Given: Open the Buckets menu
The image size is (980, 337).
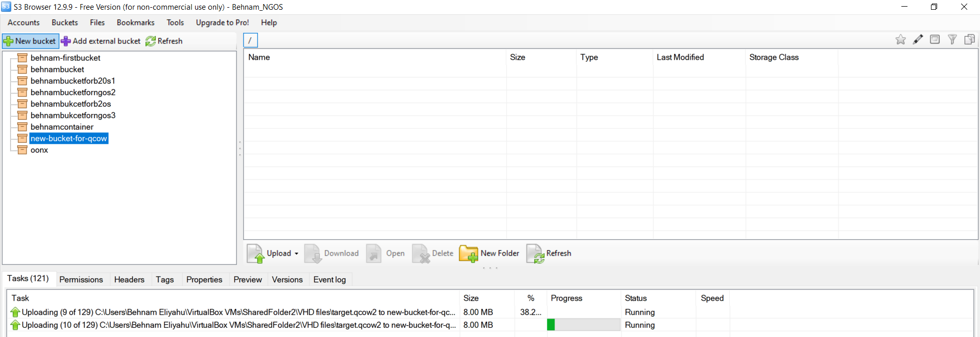Looking at the screenshot, I should [65, 23].
